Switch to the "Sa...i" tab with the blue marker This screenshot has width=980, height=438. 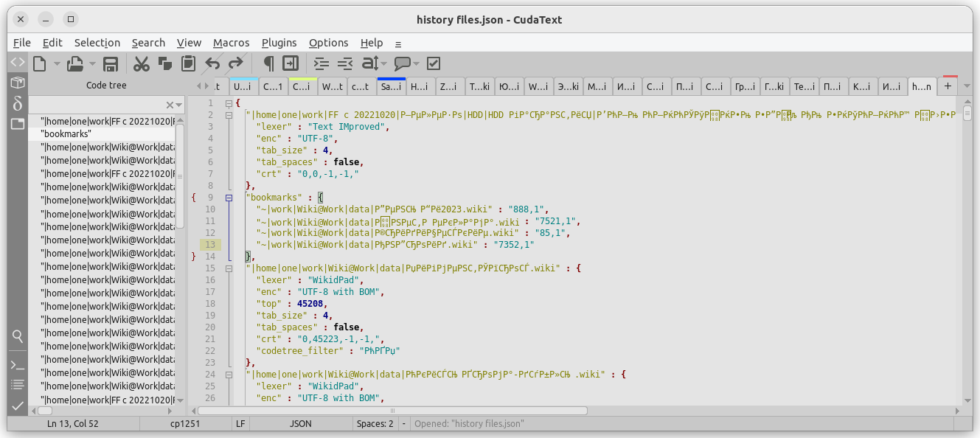(x=391, y=87)
